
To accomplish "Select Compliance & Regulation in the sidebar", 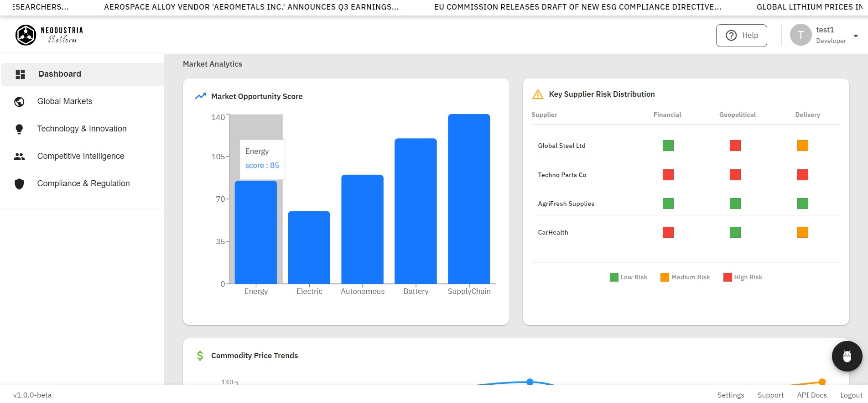I will click(83, 183).
